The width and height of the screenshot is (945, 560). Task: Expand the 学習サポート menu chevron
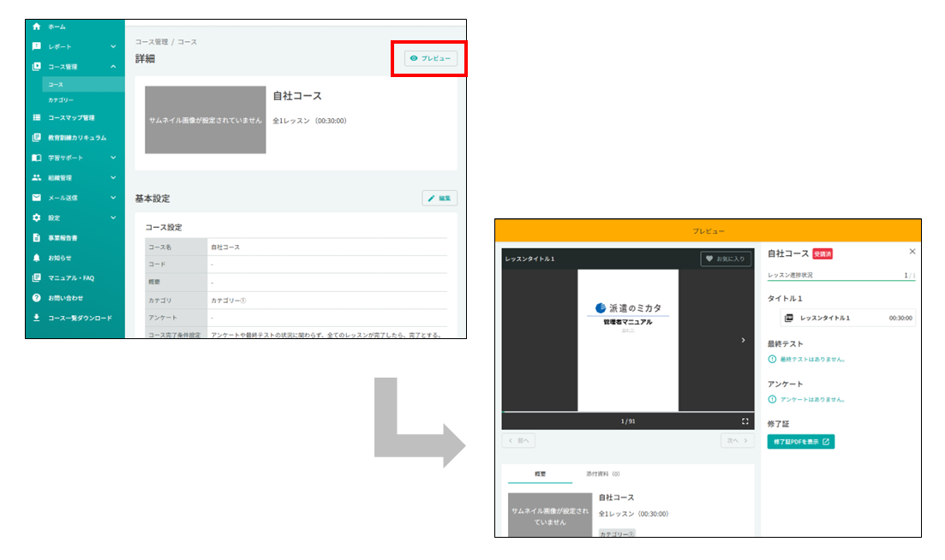113,158
